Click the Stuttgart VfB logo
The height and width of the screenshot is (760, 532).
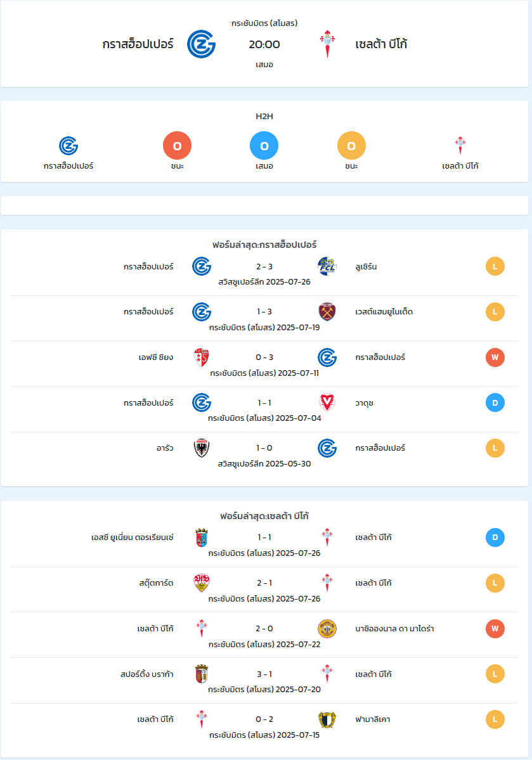pos(201,583)
